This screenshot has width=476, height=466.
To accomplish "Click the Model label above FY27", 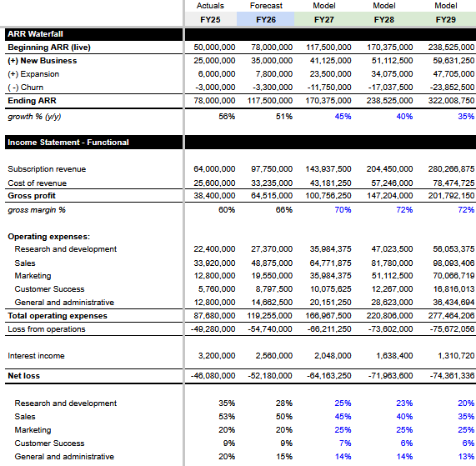I will tap(324, 6).
